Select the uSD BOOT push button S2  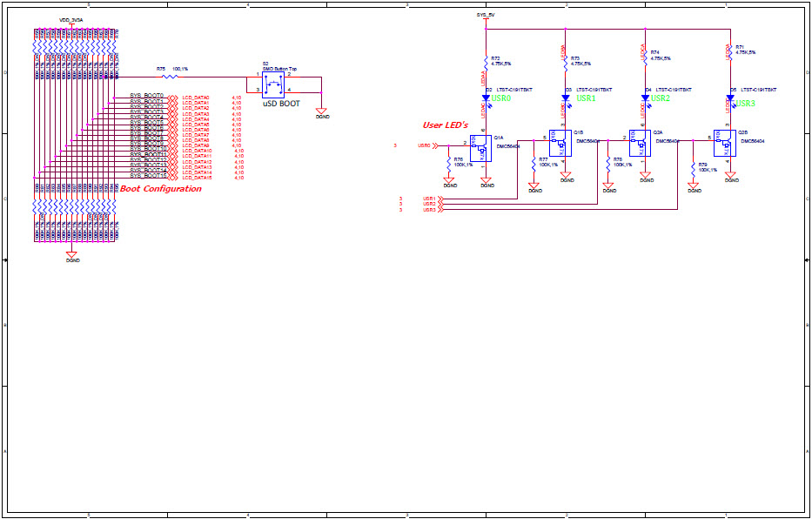tap(272, 84)
